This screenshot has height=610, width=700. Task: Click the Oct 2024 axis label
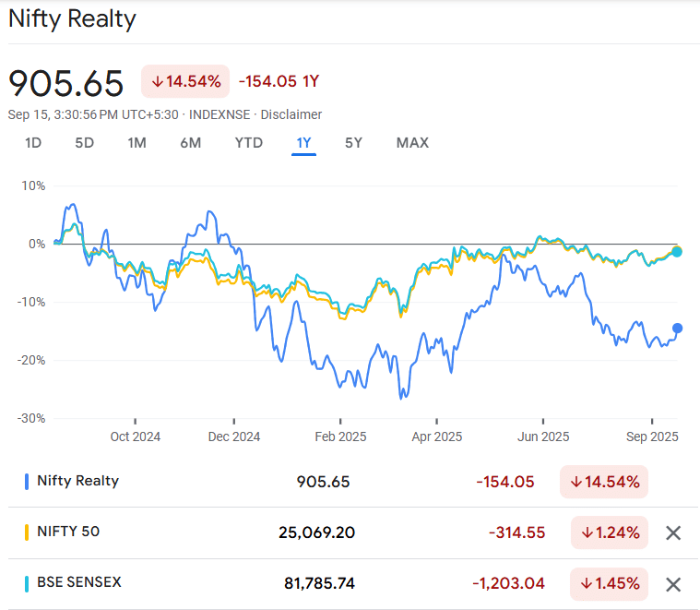[x=136, y=437]
